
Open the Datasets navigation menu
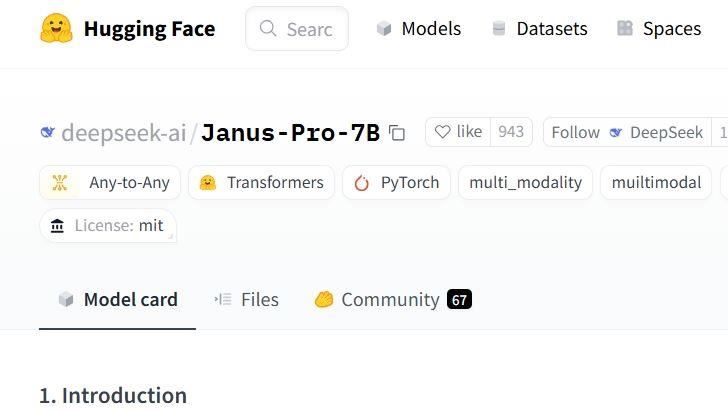[x=539, y=29]
